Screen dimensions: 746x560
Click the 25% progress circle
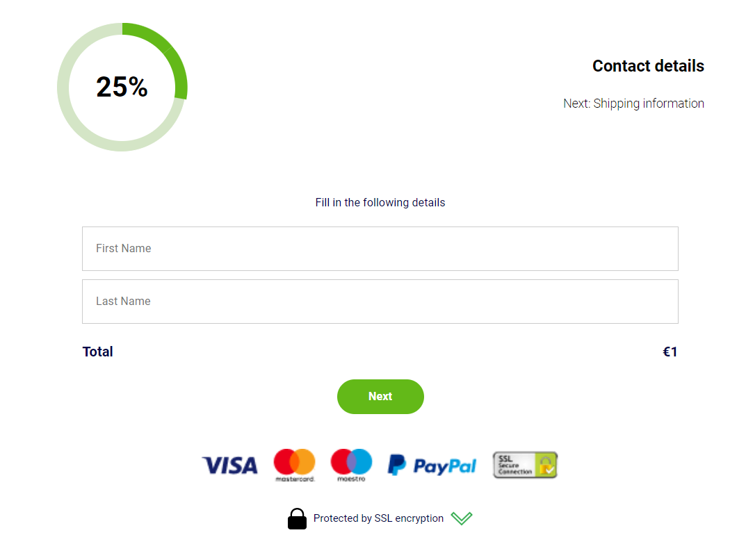click(x=122, y=87)
